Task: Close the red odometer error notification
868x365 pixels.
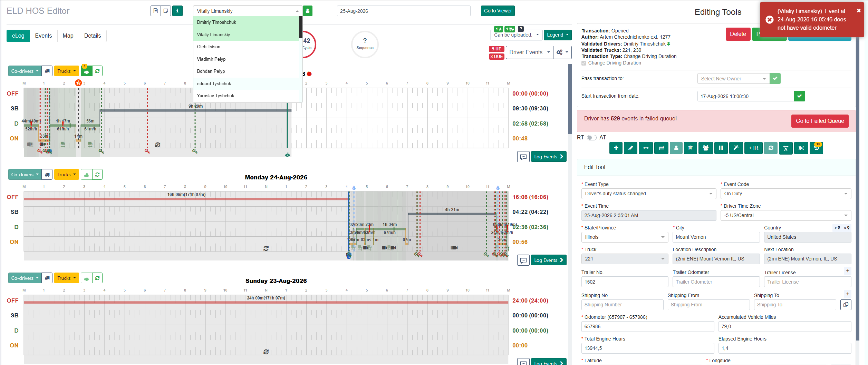Action: pyautogui.click(x=859, y=11)
